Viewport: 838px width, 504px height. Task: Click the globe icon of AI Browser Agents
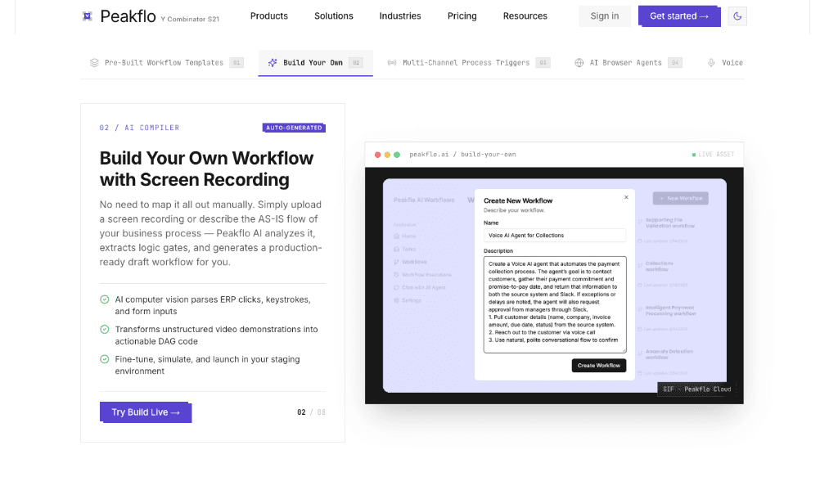pos(579,62)
